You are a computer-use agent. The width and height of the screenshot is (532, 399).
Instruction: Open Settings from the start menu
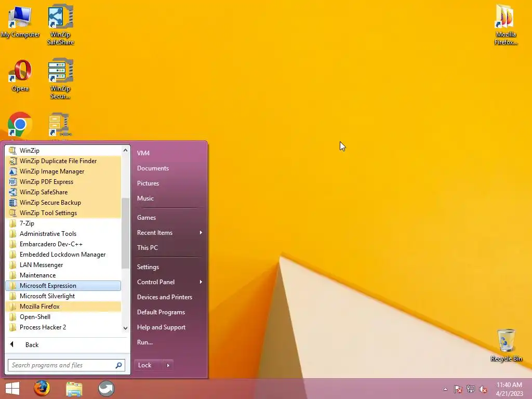pos(169,267)
